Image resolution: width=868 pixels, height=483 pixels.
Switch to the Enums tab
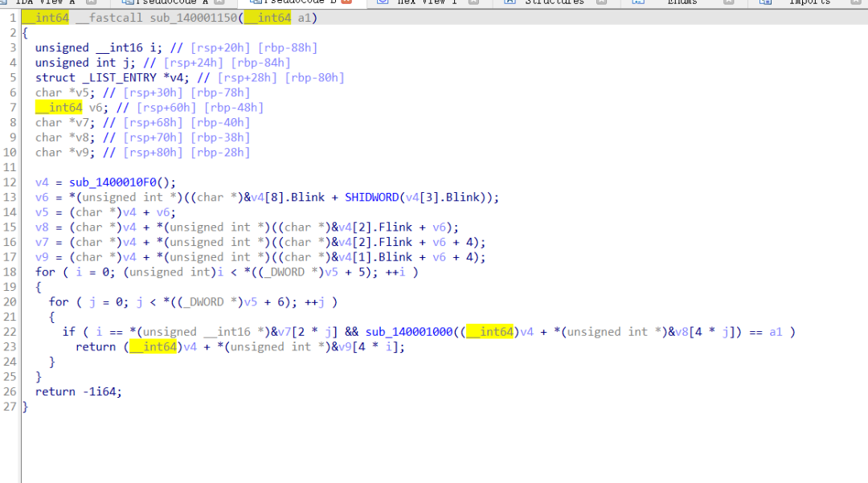[682, 2]
